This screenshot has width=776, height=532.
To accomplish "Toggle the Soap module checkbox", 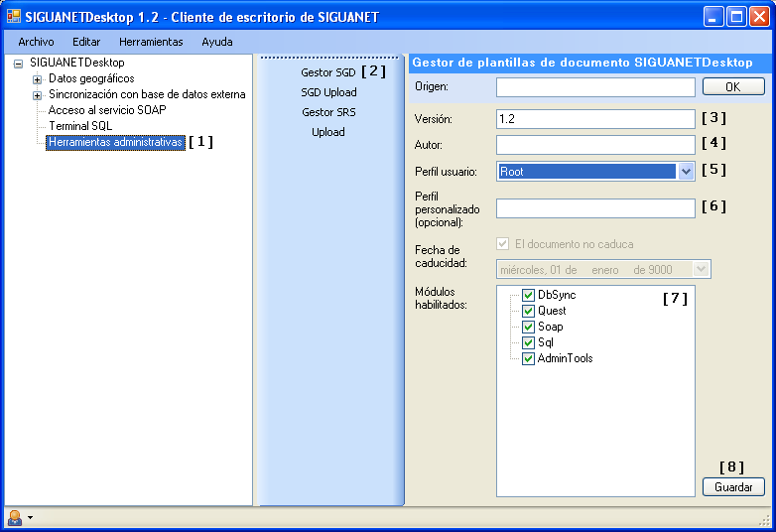I will 529,328.
